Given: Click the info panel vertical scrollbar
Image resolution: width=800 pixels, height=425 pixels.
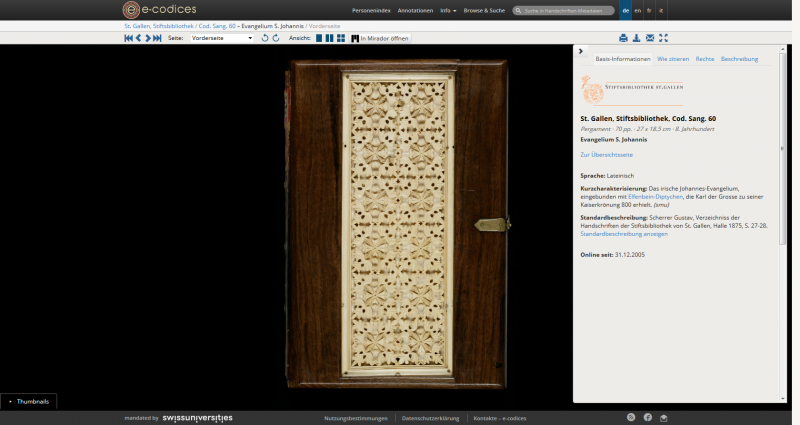Looking at the screenshot, I should coord(783,148).
